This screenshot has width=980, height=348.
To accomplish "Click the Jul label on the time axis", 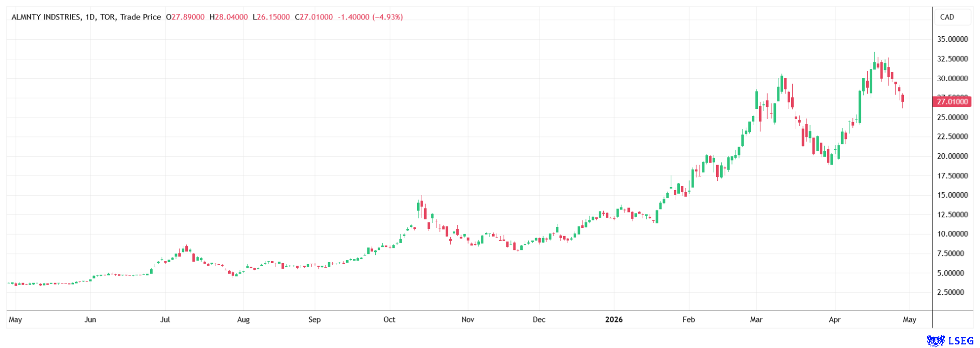I will [165, 319].
